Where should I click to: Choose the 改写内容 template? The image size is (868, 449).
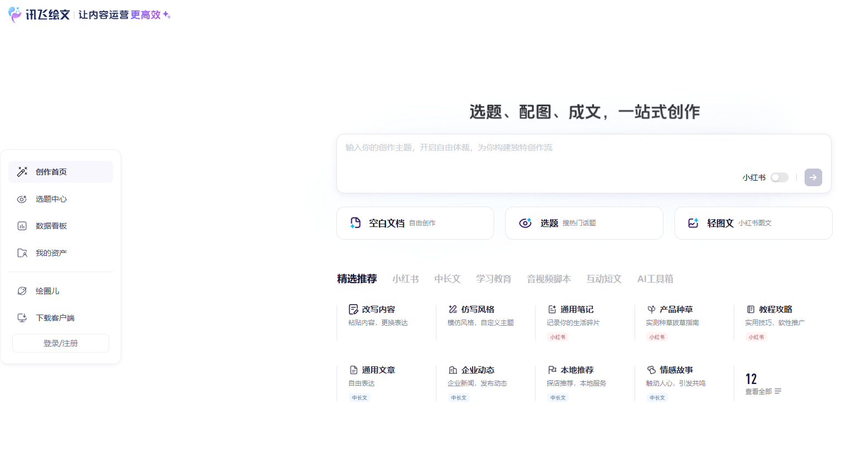click(378, 310)
